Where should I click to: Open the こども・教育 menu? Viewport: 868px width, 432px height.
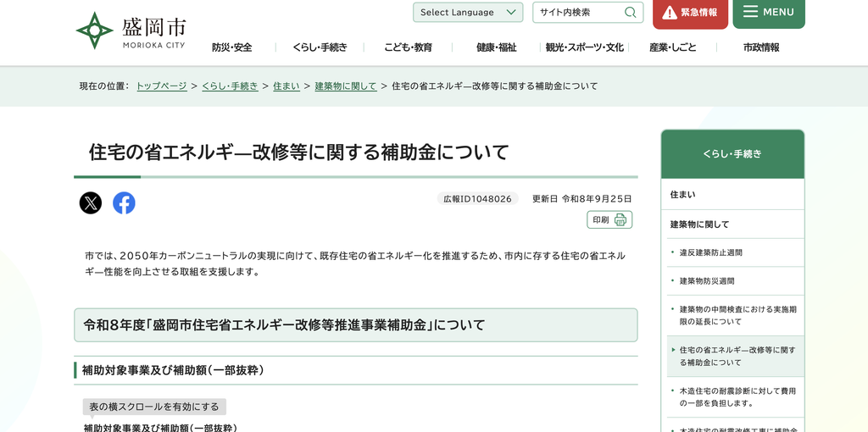pyautogui.click(x=408, y=47)
